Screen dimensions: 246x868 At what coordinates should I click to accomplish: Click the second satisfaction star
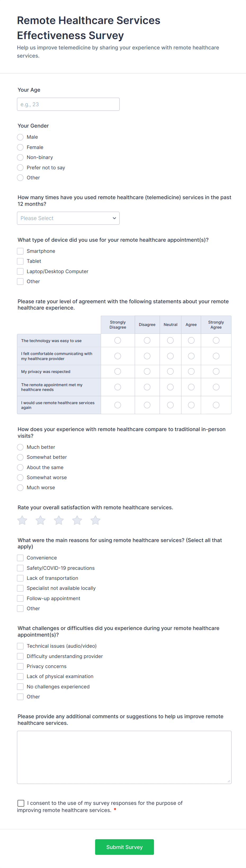tap(40, 520)
